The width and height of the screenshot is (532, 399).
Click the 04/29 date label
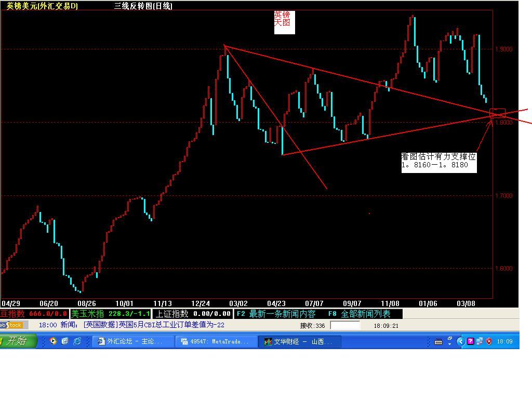coord(10,303)
